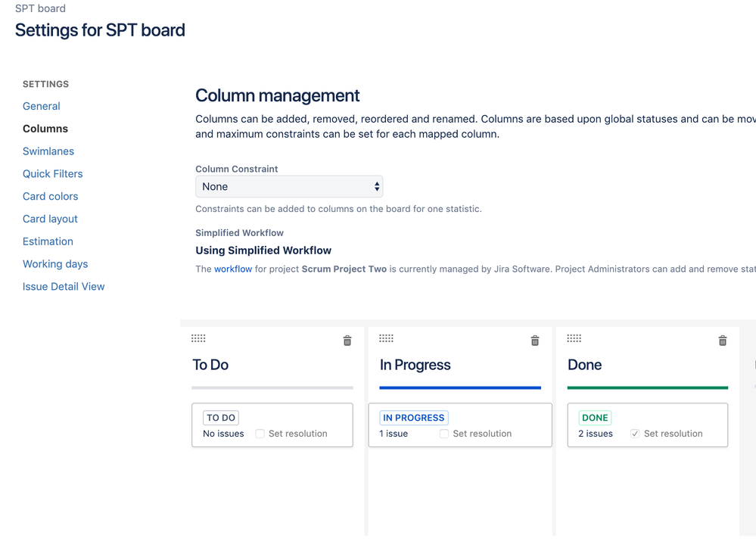Click the To Do column name

click(210, 365)
